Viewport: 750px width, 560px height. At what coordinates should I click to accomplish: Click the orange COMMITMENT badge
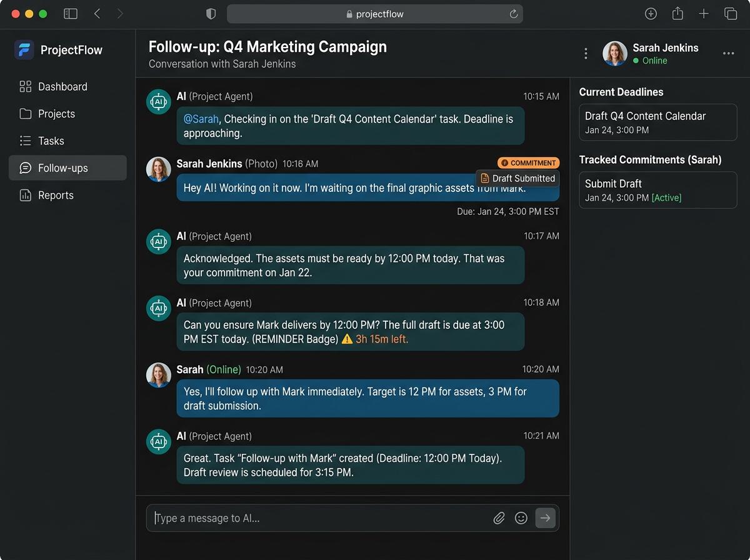click(528, 162)
